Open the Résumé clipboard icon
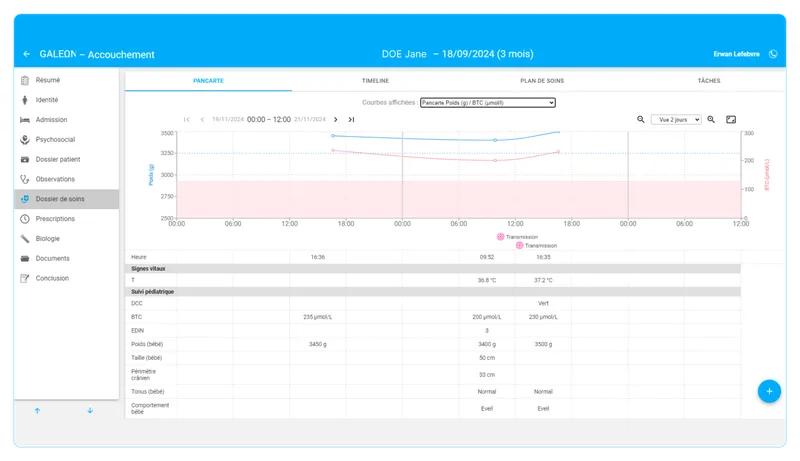Image resolution: width=800 pixels, height=461 pixels. (24, 80)
